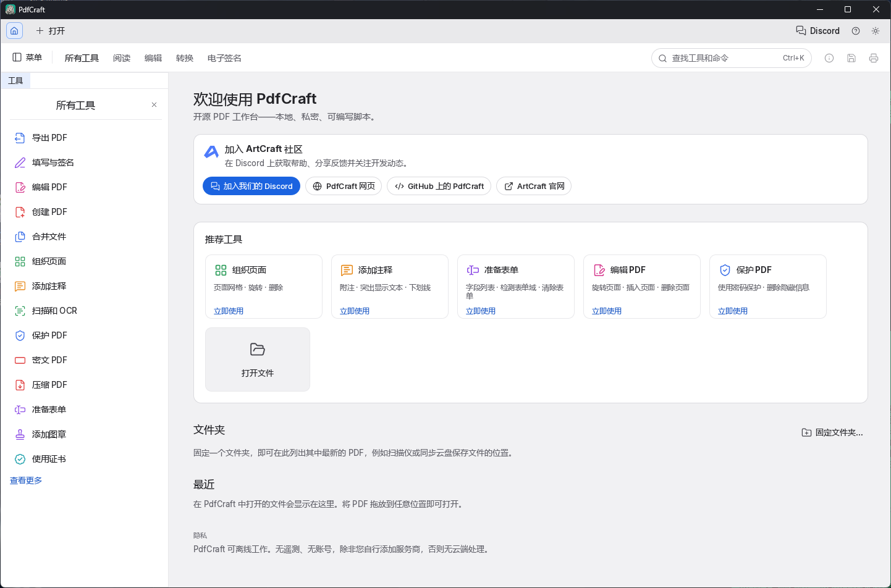Click the 组织页面 recommended card icon
The width and height of the screenshot is (891, 588).
coord(221,270)
